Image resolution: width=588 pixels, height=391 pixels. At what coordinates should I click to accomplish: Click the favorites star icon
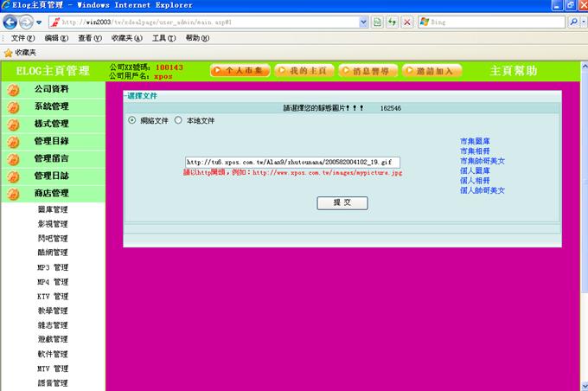coord(8,53)
